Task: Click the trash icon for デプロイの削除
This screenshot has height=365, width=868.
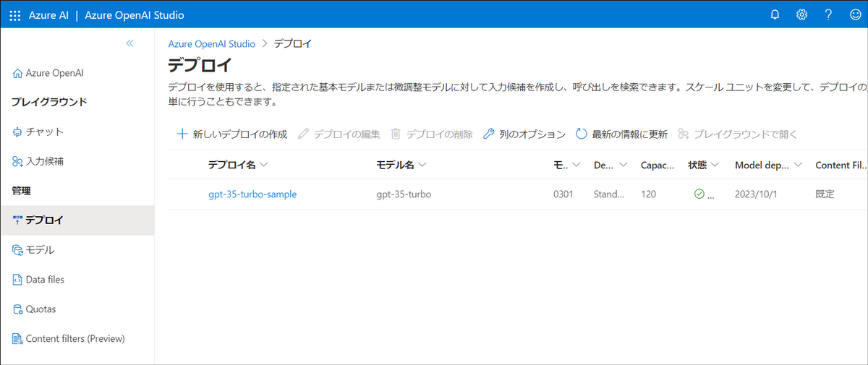Action: tap(396, 134)
